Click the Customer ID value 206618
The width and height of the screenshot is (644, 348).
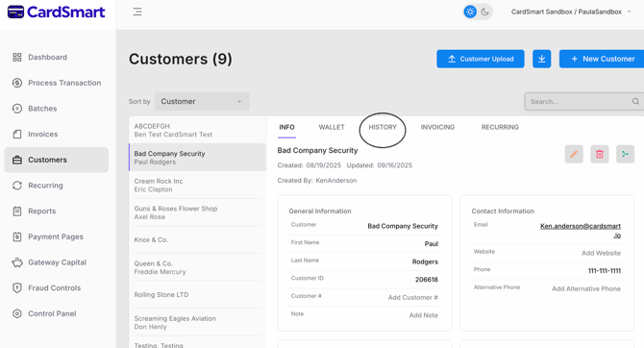tap(427, 280)
